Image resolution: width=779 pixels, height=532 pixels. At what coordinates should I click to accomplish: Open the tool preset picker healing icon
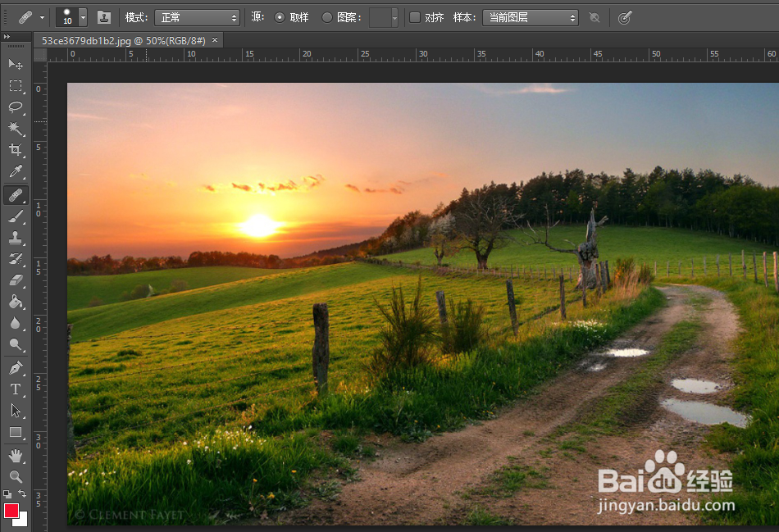25,17
